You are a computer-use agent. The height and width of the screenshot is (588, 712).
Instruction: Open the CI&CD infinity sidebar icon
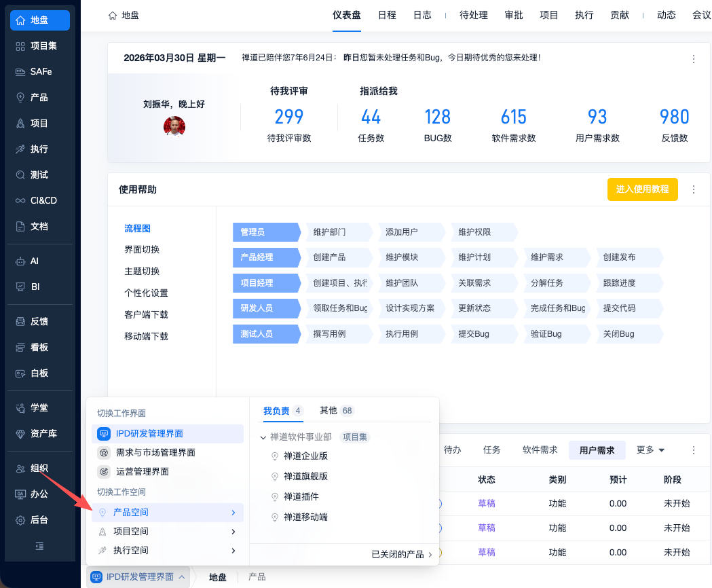click(x=20, y=200)
